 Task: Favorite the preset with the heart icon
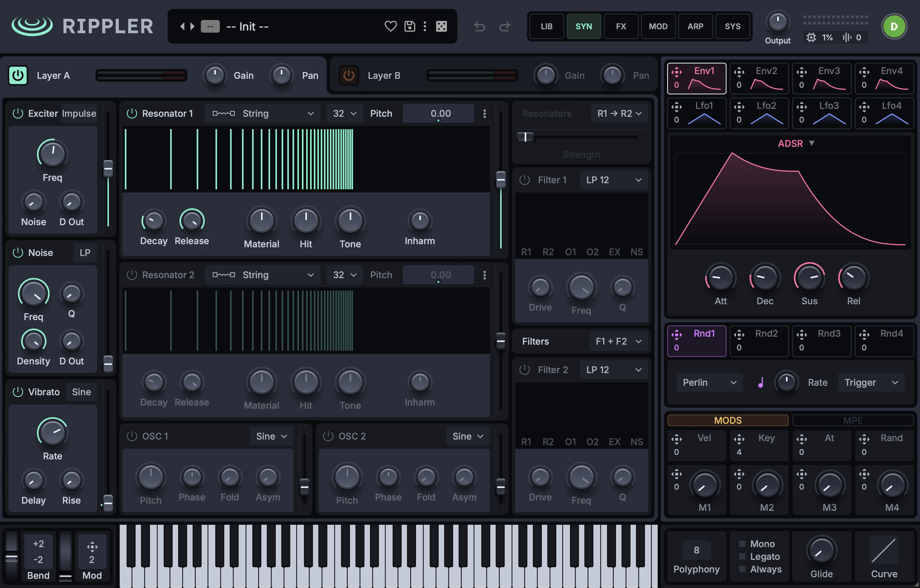tap(390, 26)
